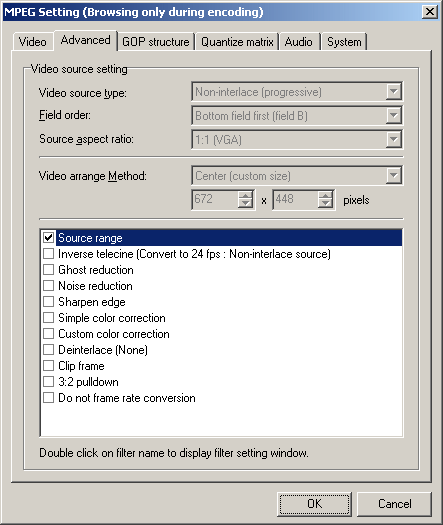The width and height of the screenshot is (443, 525).
Task: Uncheck the Source range checkbox
Action: coord(49,238)
